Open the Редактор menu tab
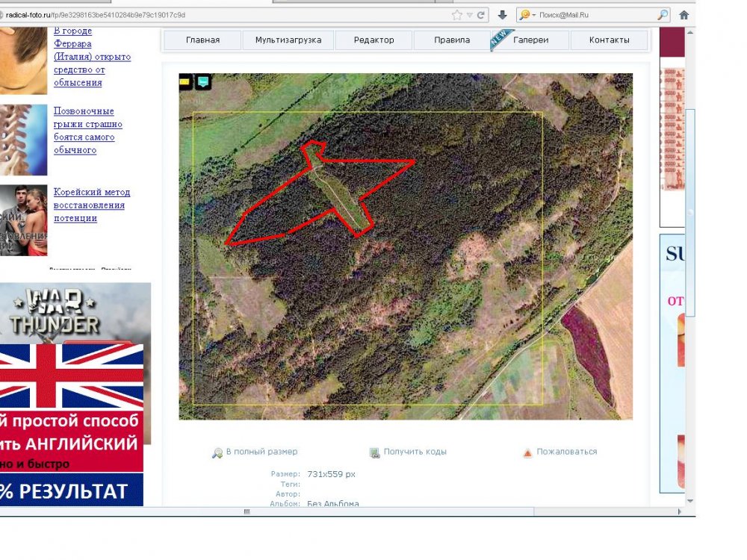 click(374, 40)
